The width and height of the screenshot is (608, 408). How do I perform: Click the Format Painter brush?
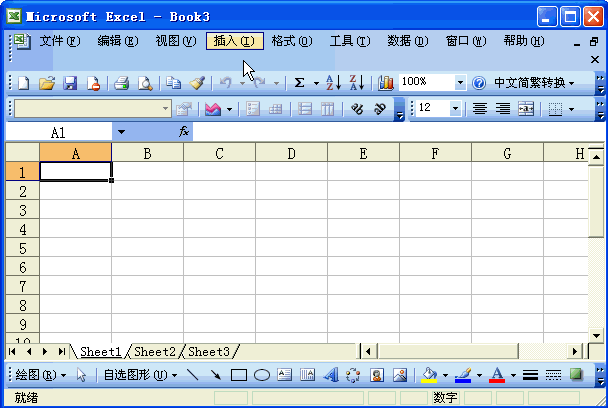coord(197,83)
